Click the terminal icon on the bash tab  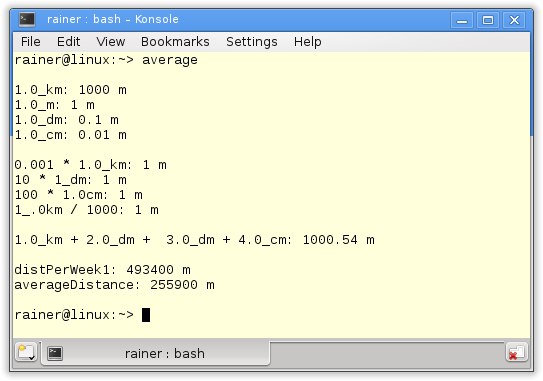(55, 353)
